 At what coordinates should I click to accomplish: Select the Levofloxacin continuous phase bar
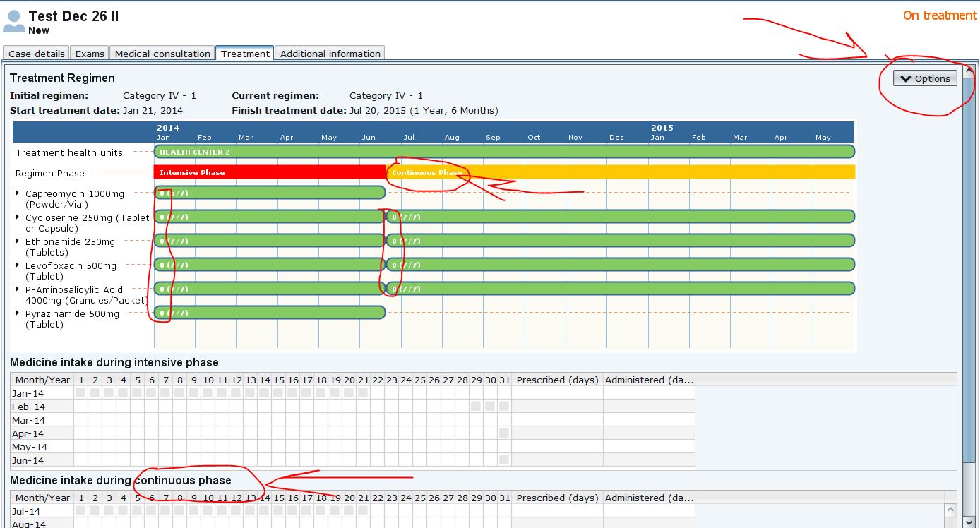click(x=621, y=265)
